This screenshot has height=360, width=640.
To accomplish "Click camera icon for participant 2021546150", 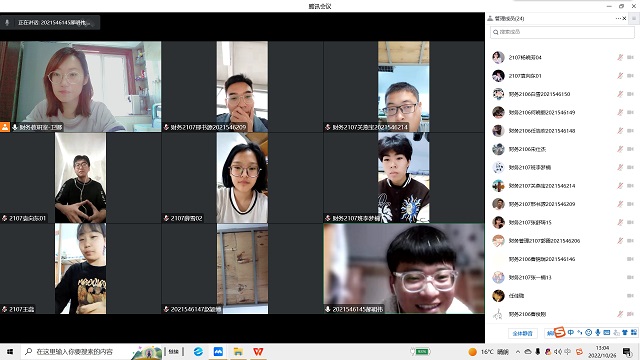I will tap(630, 94).
